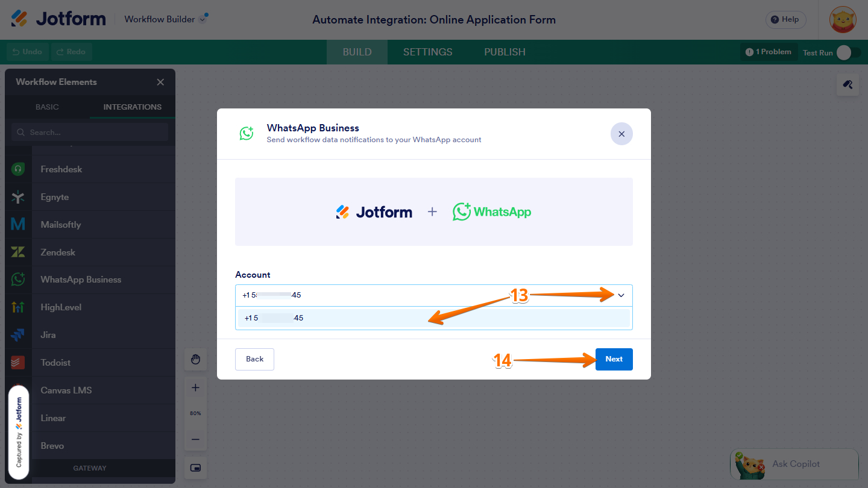Image resolution: width=868 pixels, height=488 pixels.
Task: Click the HighLevel integration icon
Action: click(18, 307)
